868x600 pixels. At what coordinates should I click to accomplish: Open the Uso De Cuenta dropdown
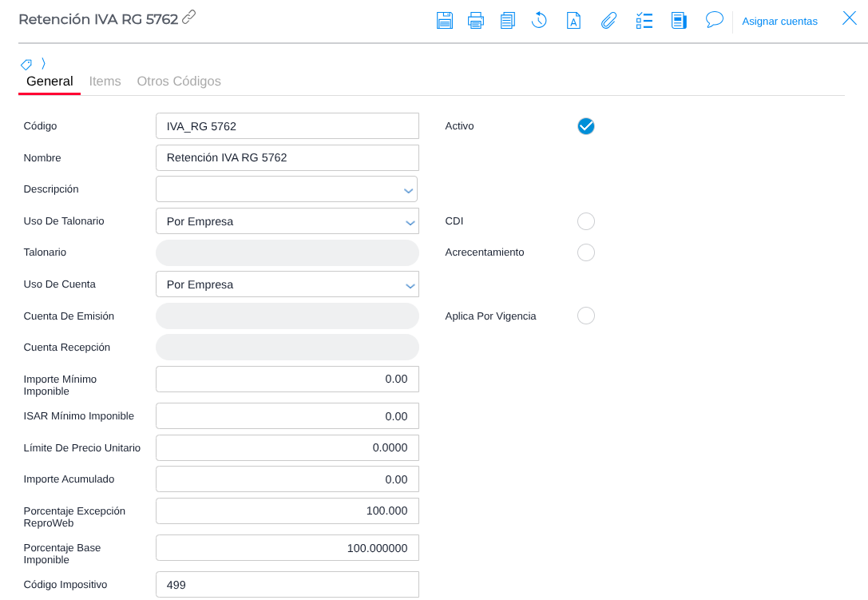tap(409, 285)
